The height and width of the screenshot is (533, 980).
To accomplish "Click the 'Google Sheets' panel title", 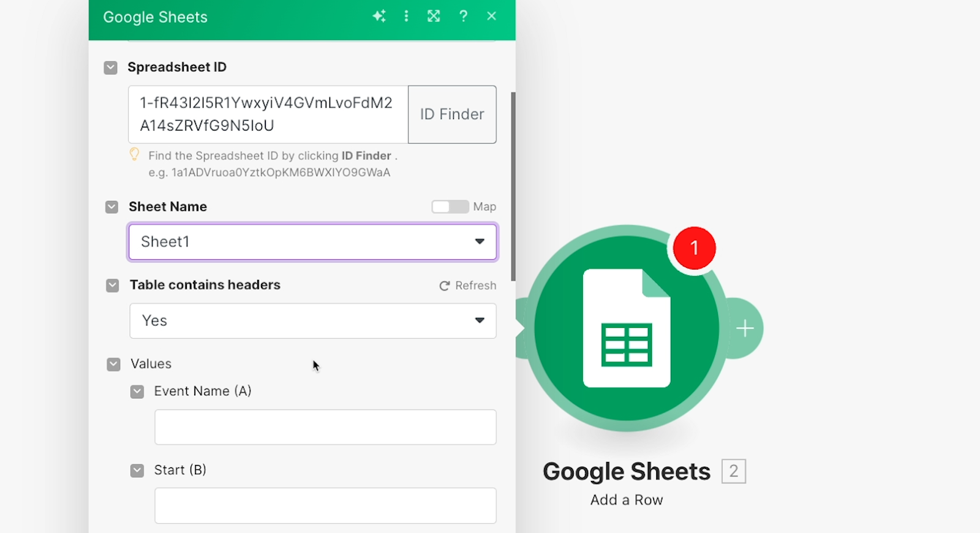I will (155, 17).
